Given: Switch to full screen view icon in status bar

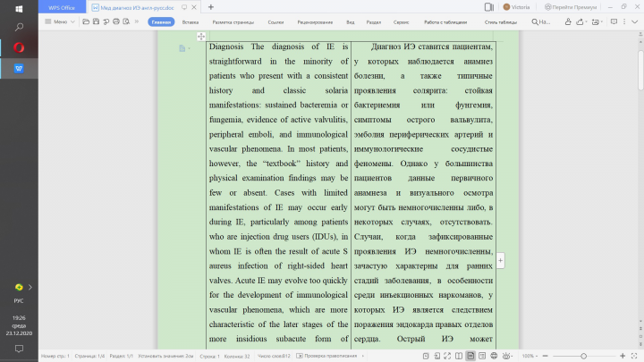Looking at the screenshot, I should coord(447,356).
